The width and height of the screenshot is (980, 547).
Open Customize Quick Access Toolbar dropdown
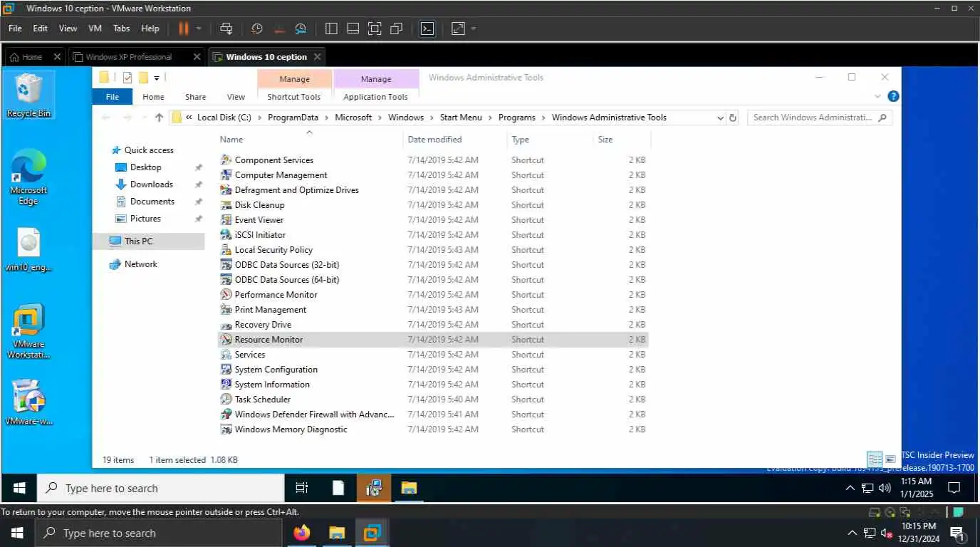pos(157,78)
